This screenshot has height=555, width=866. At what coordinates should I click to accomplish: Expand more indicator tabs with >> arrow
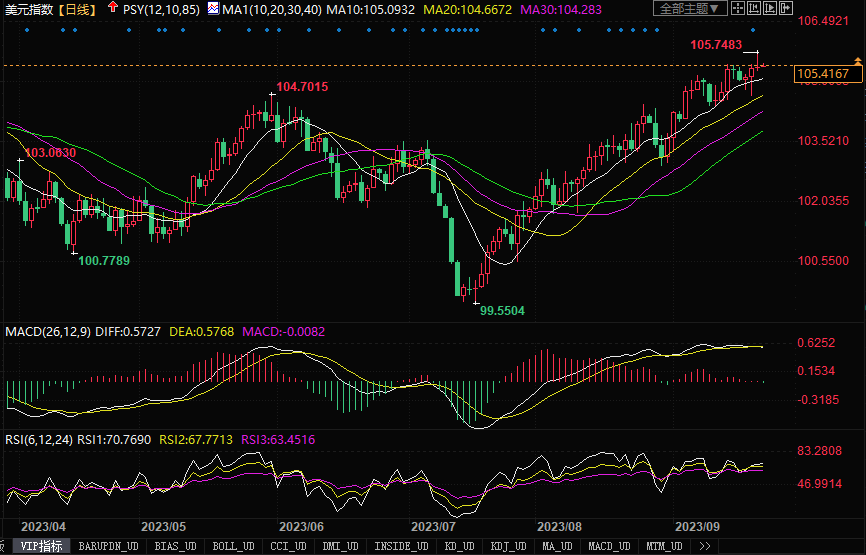coord(705,547)
